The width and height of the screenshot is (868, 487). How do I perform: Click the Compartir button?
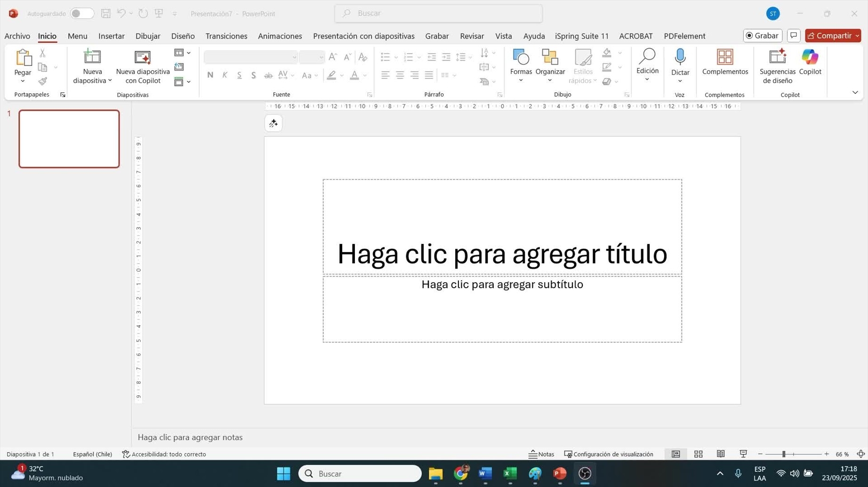pos(829,36)
